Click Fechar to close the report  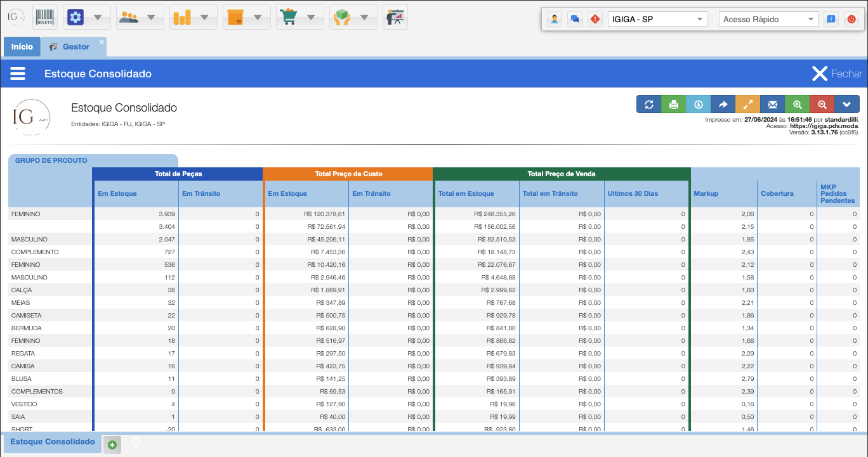(x=837, y=74)
